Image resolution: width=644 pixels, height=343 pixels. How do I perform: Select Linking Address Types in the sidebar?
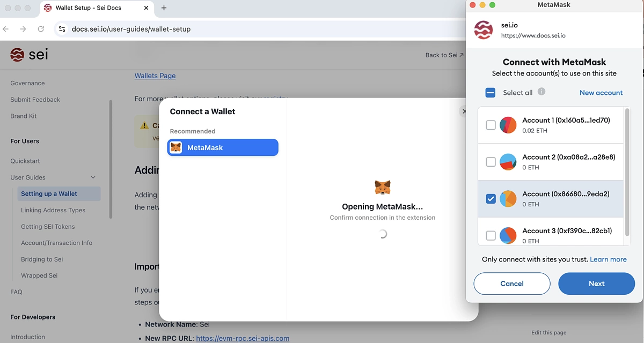coord(54,210)
